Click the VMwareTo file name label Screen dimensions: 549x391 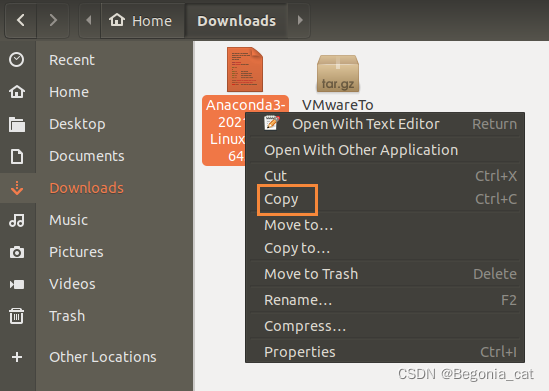[338, 105]
